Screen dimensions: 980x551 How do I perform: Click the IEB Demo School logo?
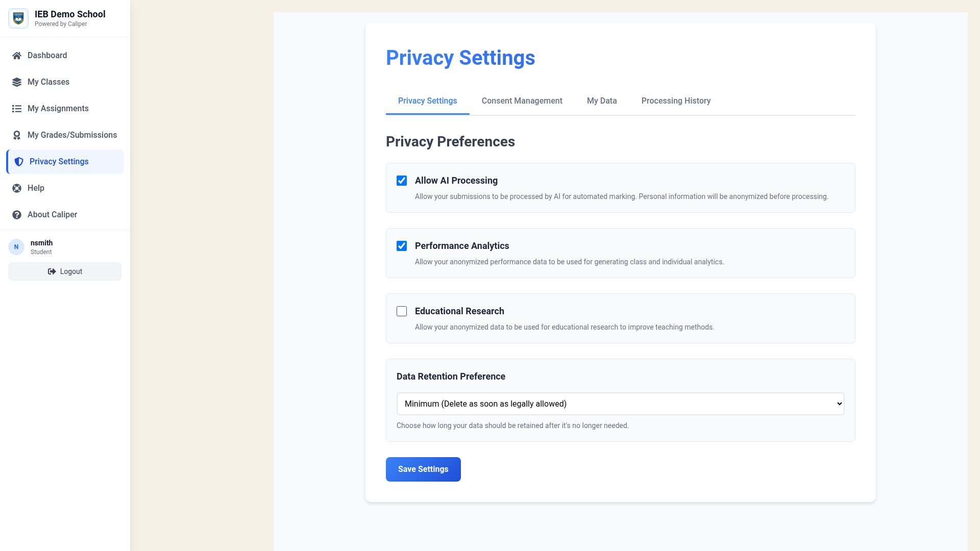pyautogui.click(x=18, y=18)
